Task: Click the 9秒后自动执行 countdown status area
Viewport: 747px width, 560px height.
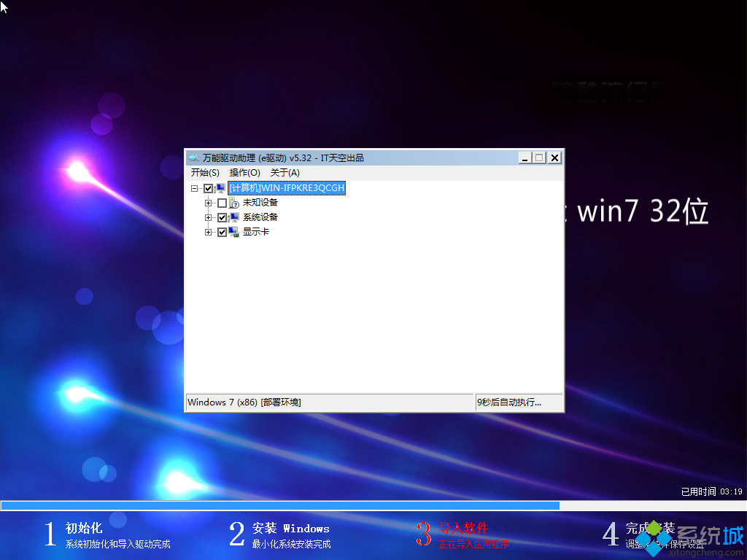Action: 519,402
